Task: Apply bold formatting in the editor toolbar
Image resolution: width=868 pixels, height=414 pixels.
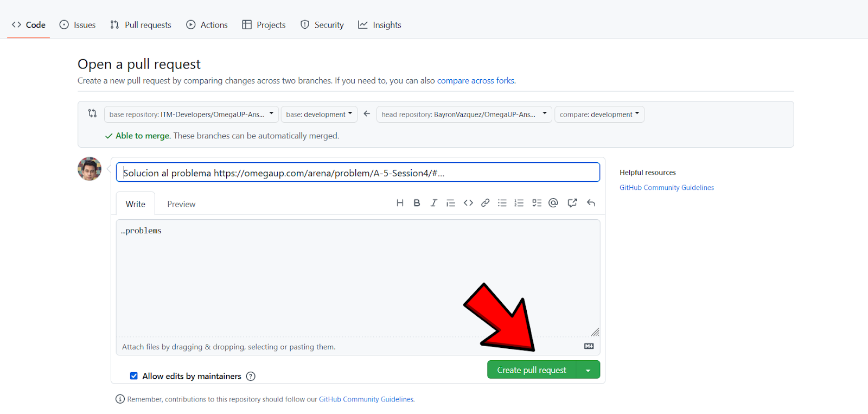Action: click(417, 203)
